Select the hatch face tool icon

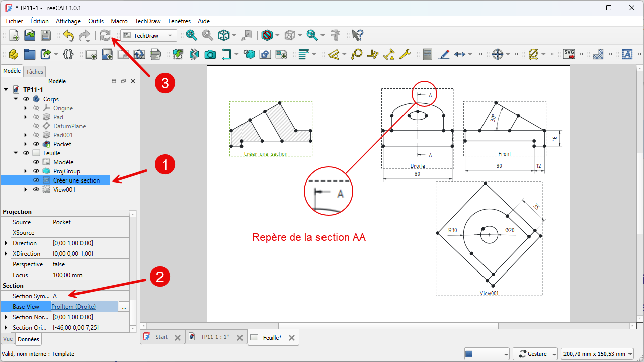click(598, 54)
